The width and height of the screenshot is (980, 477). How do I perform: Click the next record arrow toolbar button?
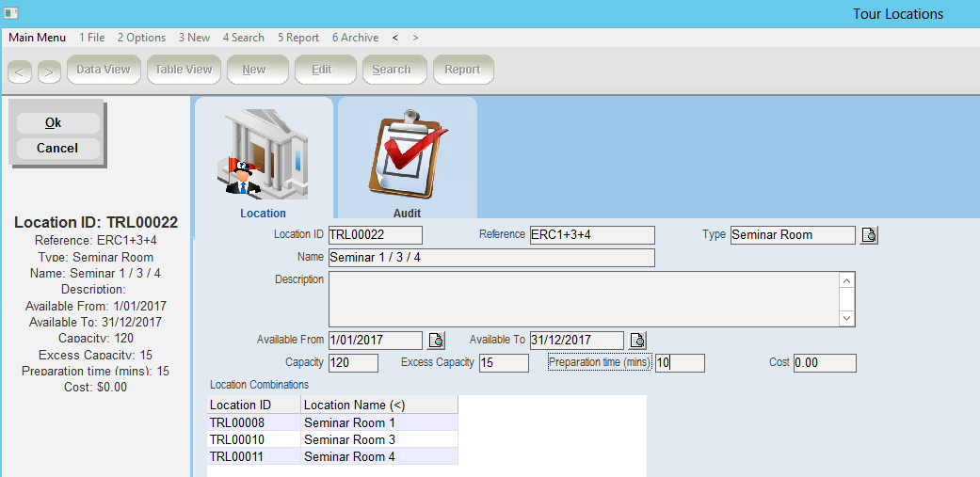pos(49,71)
